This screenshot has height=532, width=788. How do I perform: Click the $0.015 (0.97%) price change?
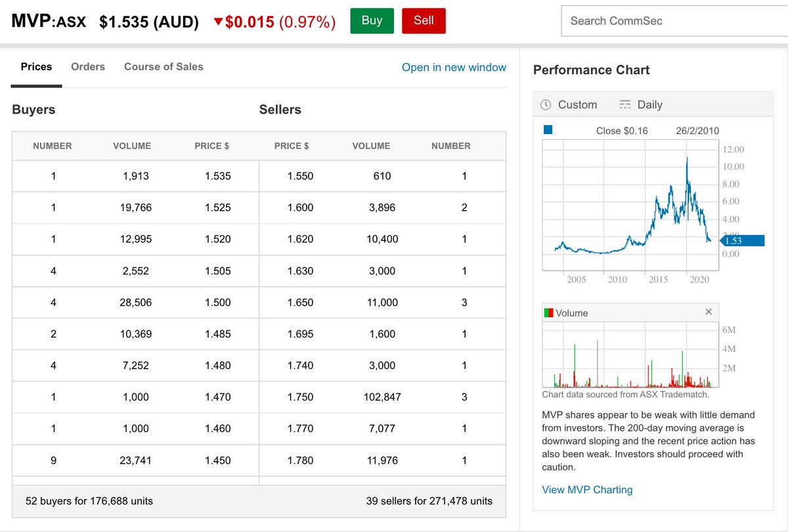280,22
